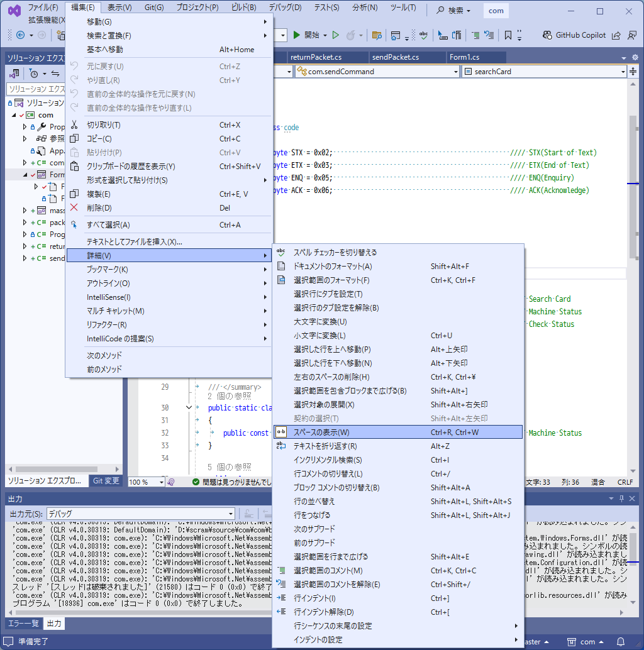This screenshot has height=650, width=644.
Task: Click the Visual Studio logo icon
Action: click(x=14, y=10)
